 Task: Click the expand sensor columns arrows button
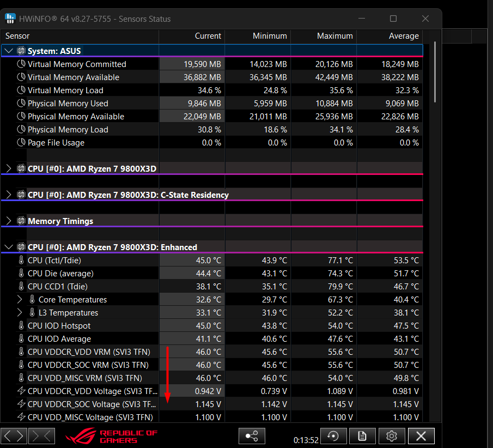[14, 436]
